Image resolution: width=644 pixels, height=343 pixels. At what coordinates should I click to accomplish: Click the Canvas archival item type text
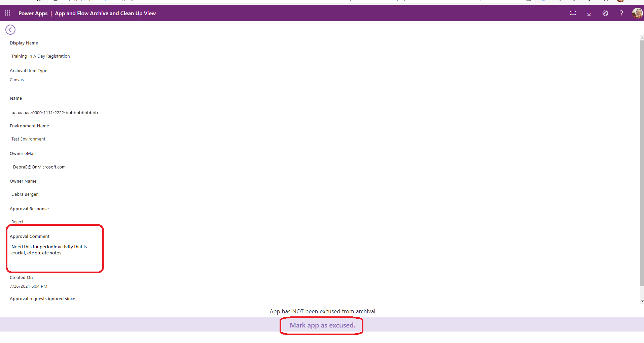tap(17, 80)
